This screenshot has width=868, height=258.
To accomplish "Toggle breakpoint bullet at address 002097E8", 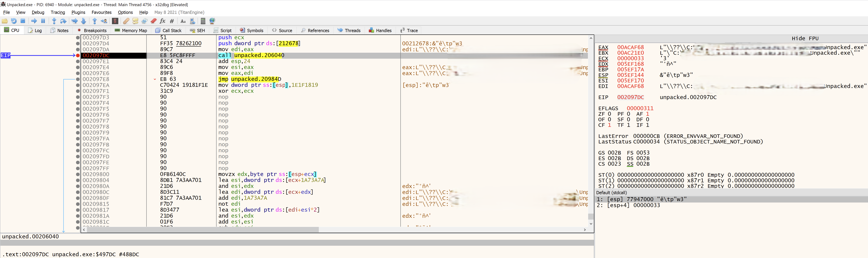I will coord(78,79).
